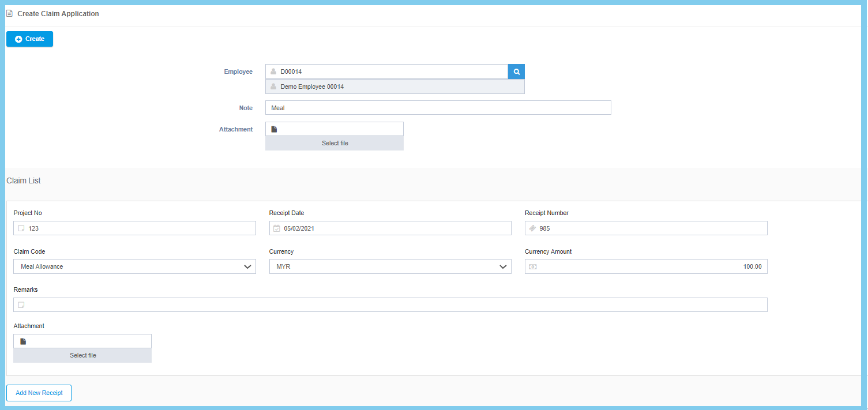Click the document icon beside page title
This screenshot has width=868, height=410.
coord(9,13)
